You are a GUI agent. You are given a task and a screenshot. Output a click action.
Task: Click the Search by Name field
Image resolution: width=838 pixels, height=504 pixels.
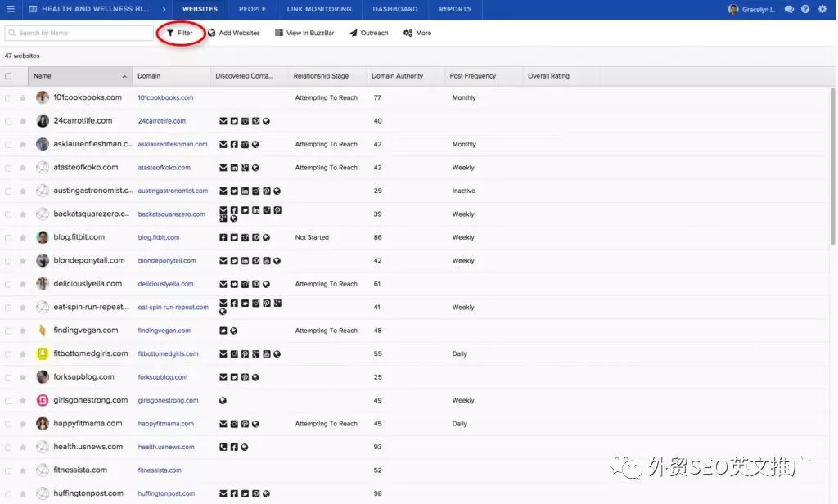79,34
